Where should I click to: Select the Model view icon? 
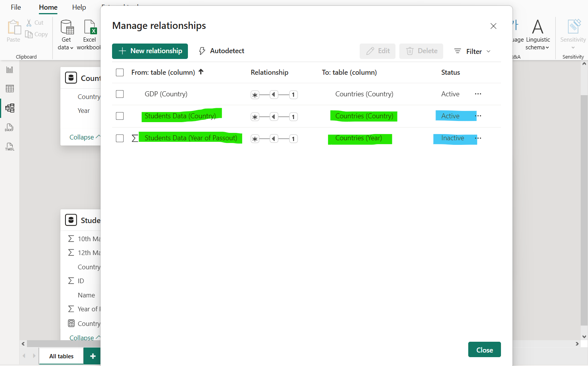coord(10,108)
